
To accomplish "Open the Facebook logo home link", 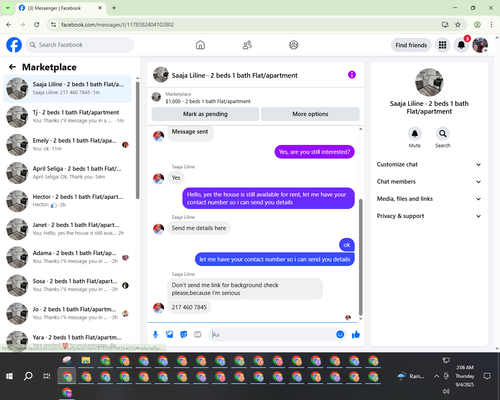I will click(14, 45).
